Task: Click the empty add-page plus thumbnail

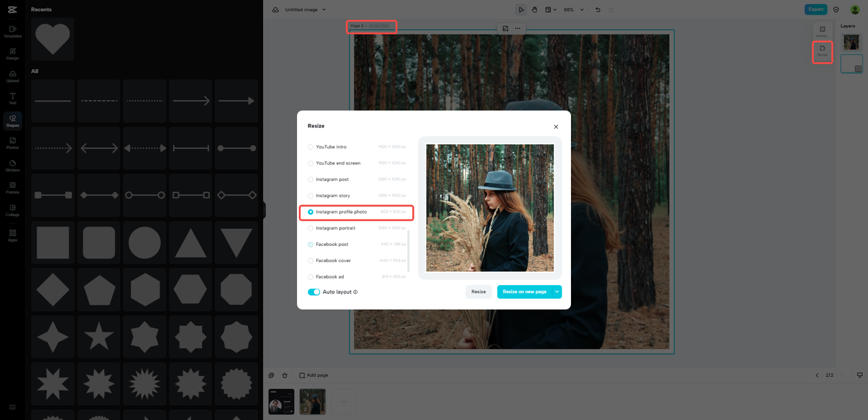Action: tap(344, 402)
